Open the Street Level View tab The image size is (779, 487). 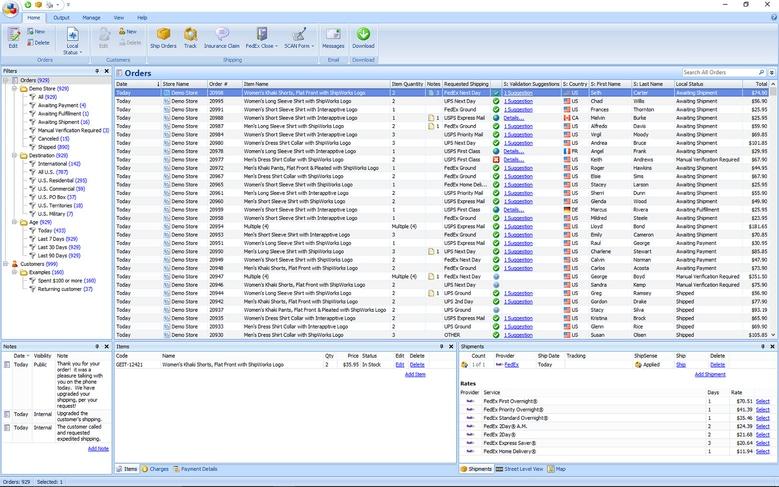click(x=519, y=469)
